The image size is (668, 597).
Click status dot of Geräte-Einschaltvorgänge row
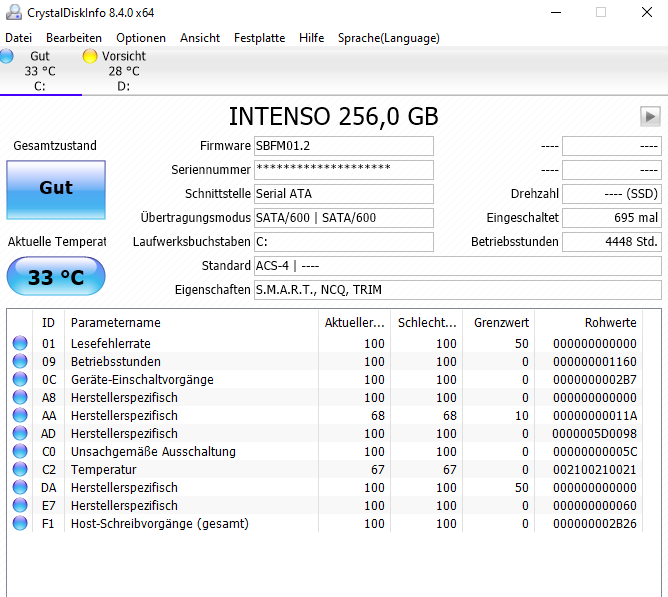(20, 379)
